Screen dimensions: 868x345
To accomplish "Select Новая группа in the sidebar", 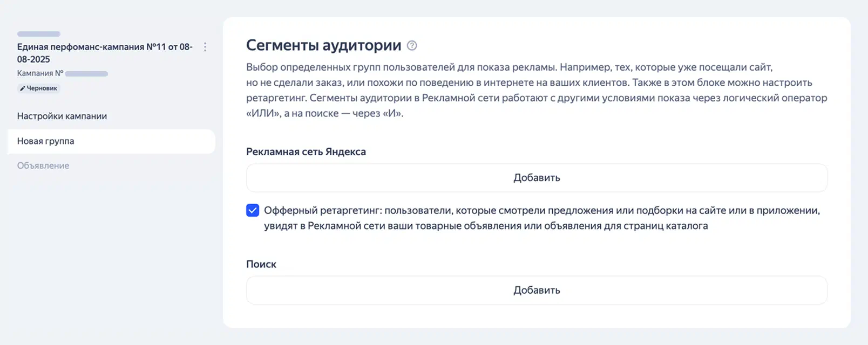I will tap(111, 141).
